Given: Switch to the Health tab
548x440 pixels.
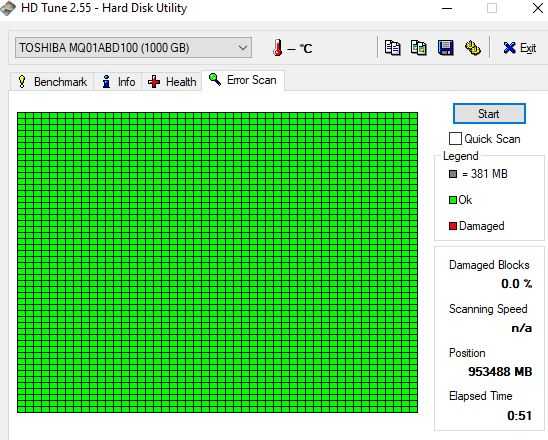Looking at the screenshot, I should (172, 82).
